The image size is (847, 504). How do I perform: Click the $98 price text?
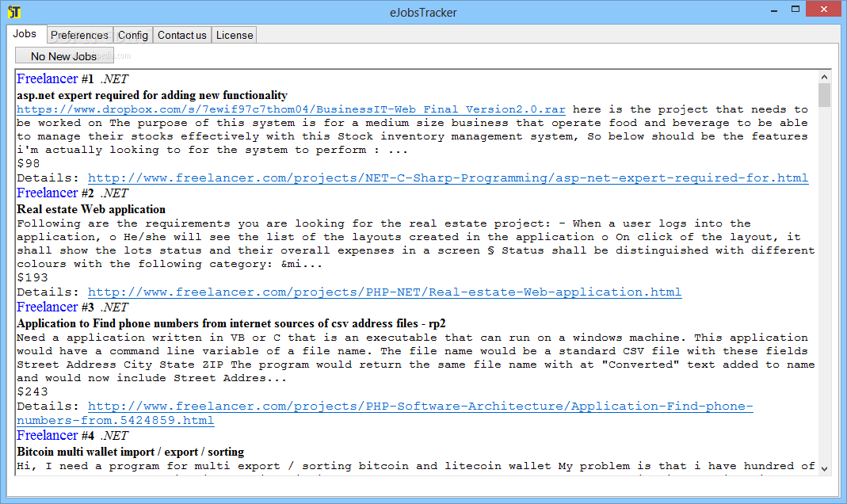pos(29,164)
